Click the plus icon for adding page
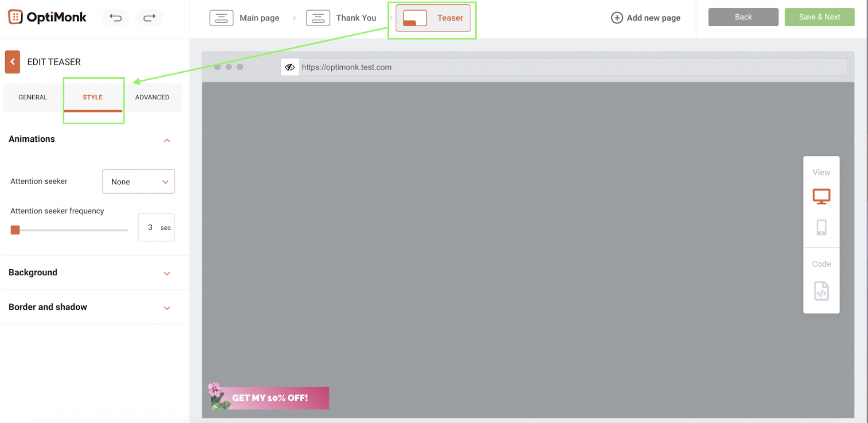The image size is (868, 423). (x=617, y=18)
